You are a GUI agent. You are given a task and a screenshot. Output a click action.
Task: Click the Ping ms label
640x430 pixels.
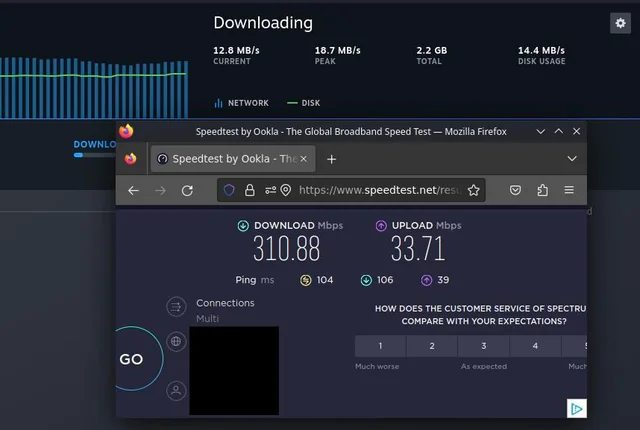pos(255,280)
